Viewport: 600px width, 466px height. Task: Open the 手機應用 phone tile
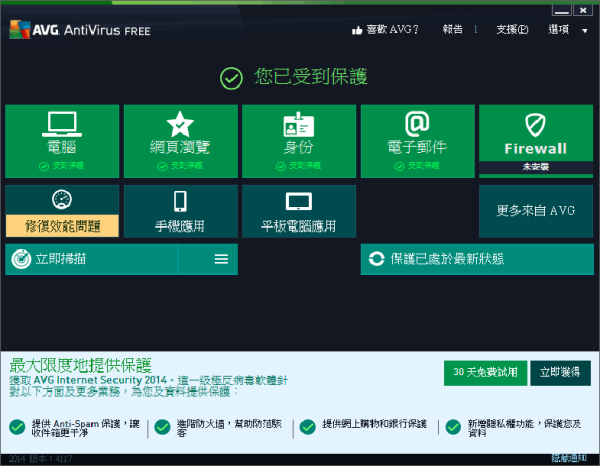tap(181, 211)
